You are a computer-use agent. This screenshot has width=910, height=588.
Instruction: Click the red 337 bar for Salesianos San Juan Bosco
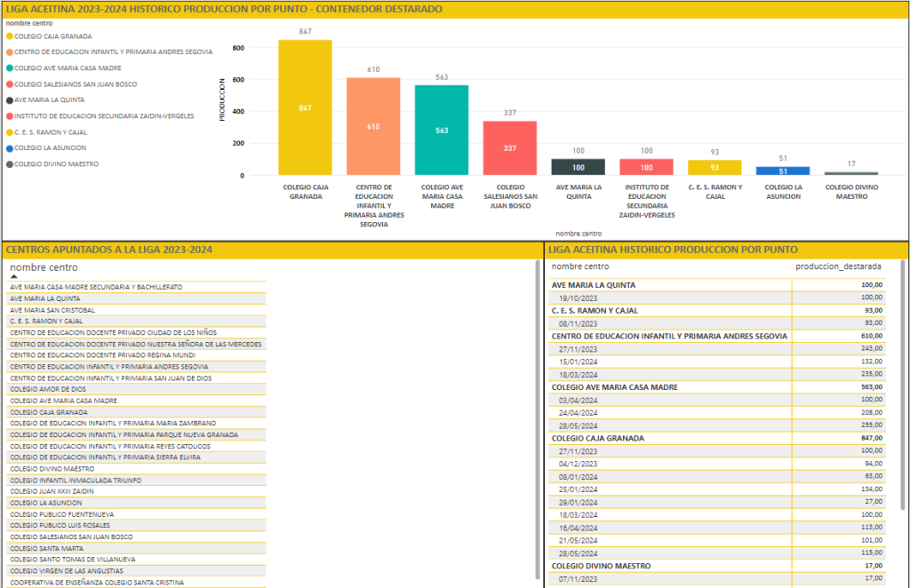coord(509,147)
